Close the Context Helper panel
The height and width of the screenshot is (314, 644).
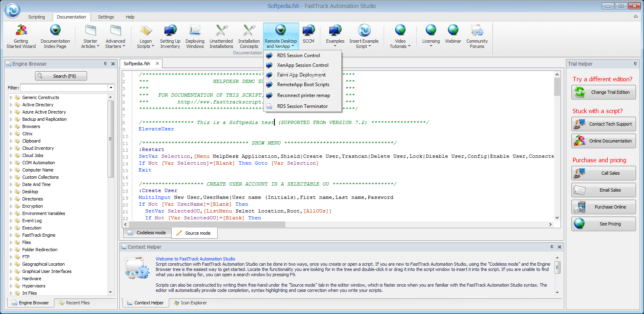(x=559, y=247)
